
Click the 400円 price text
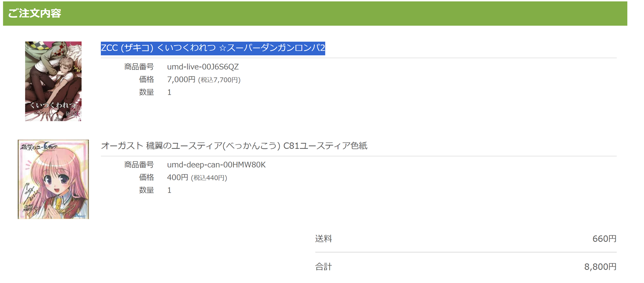(x=177, y=177)
